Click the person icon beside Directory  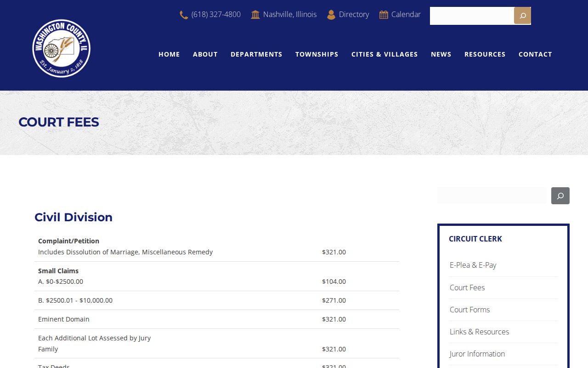[x=331, y=15]
